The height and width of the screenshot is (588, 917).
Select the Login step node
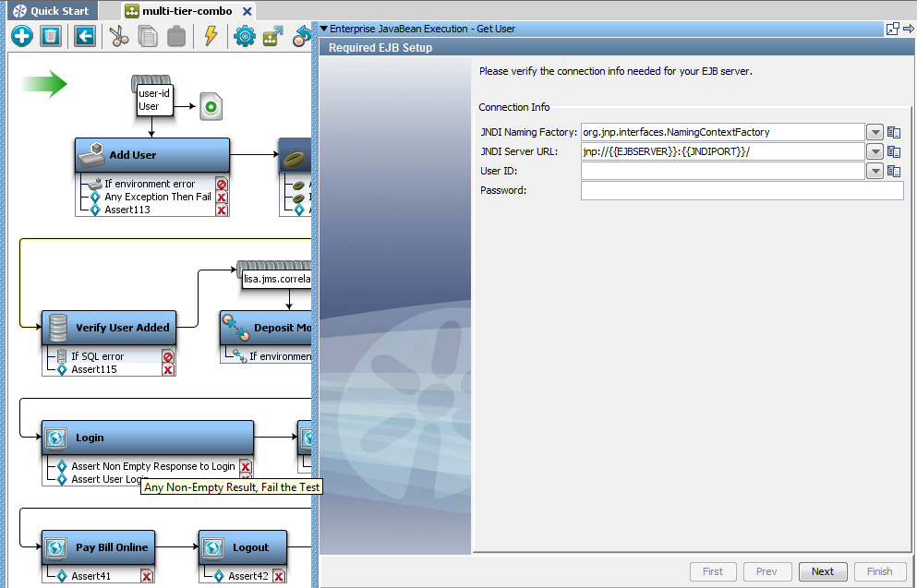tap(148, 438)
